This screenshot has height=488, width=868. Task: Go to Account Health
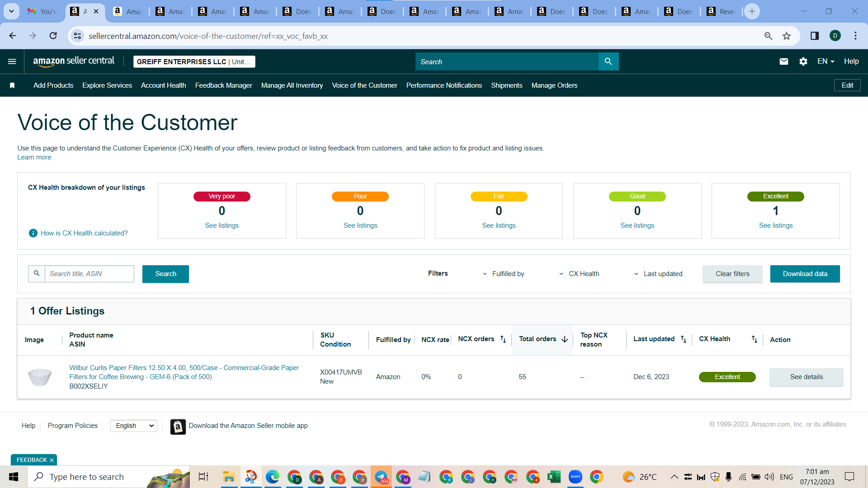click(164, 85)
